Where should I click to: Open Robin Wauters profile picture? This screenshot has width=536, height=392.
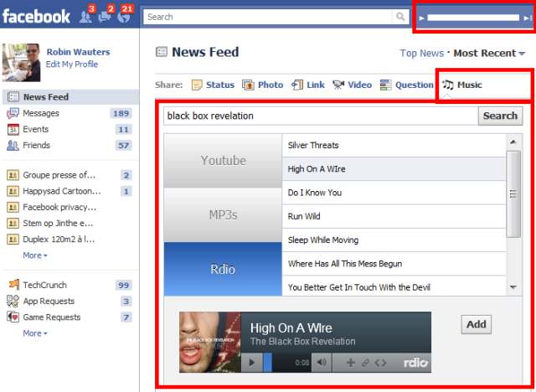21,63
